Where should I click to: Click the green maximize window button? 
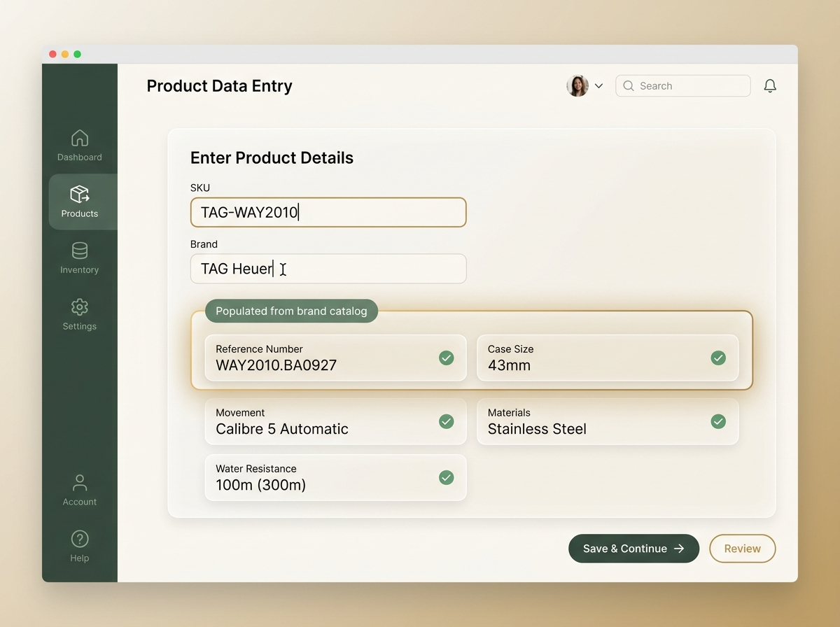coord(78,55)
